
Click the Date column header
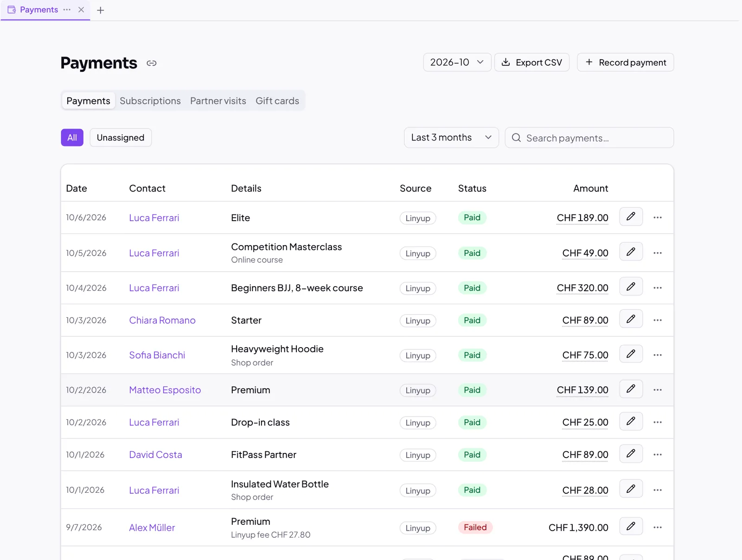pos(77,189)
